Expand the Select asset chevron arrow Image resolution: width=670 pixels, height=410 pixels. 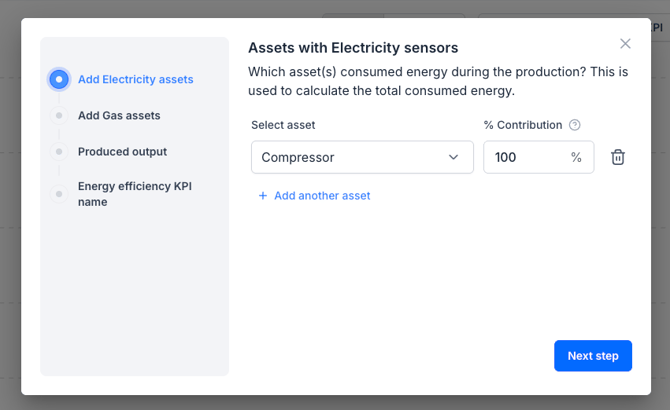click(x=454, y=157)
